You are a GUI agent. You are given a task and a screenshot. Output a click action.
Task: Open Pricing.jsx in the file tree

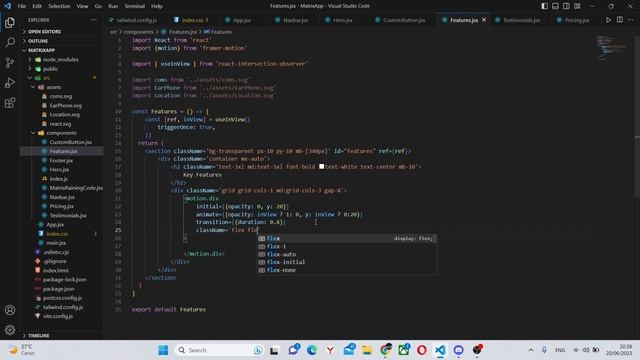pyautogui.click(x=61, y=206)
